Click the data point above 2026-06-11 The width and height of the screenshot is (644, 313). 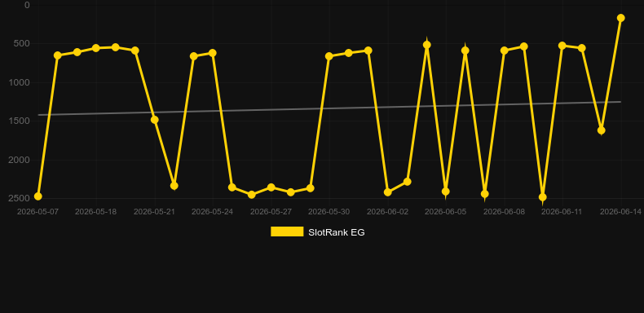(562, 46)
